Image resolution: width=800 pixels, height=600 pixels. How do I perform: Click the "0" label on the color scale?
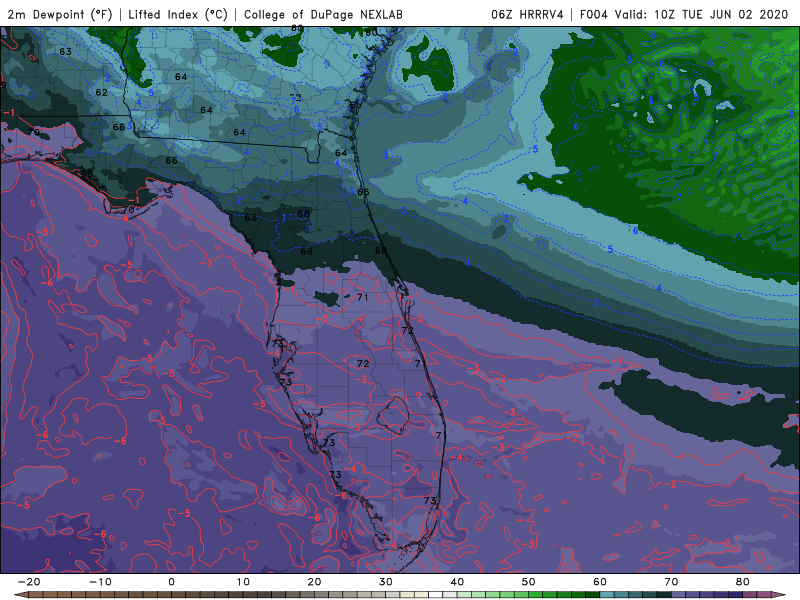coord(171,582)
